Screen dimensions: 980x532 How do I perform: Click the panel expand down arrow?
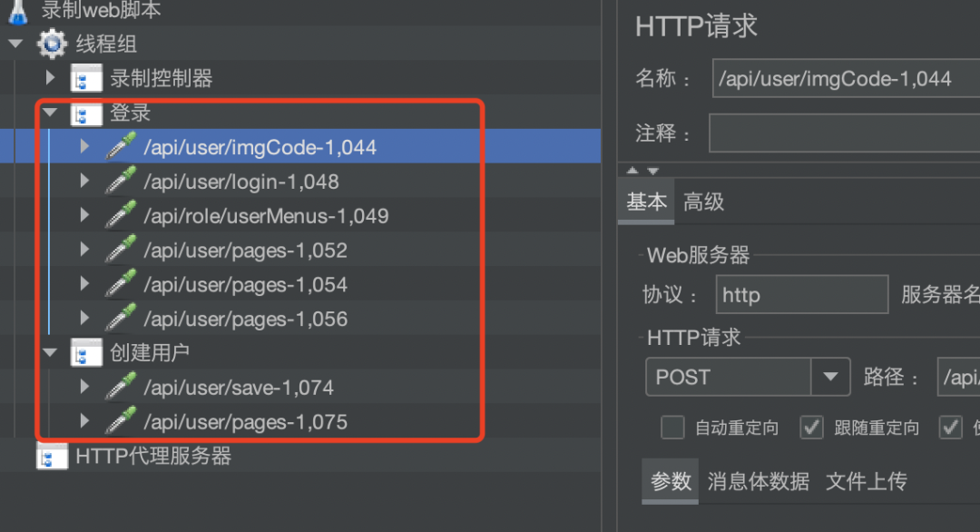point(653,170)
